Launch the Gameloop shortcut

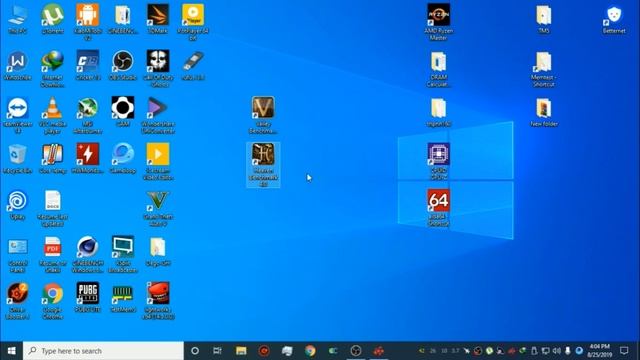123,158
